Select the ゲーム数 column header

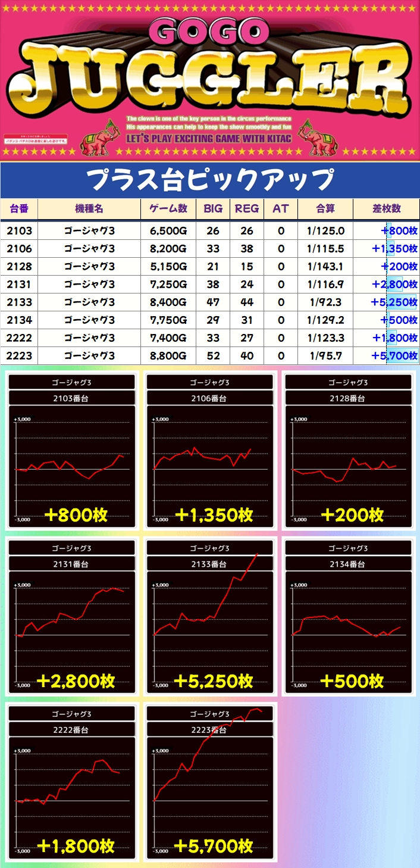point(168,208)
